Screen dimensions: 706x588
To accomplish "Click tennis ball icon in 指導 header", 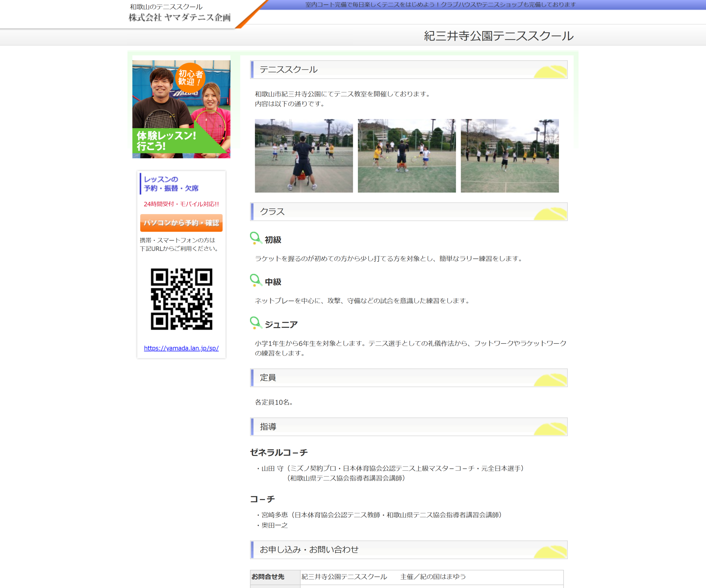I will click(550, 429).
